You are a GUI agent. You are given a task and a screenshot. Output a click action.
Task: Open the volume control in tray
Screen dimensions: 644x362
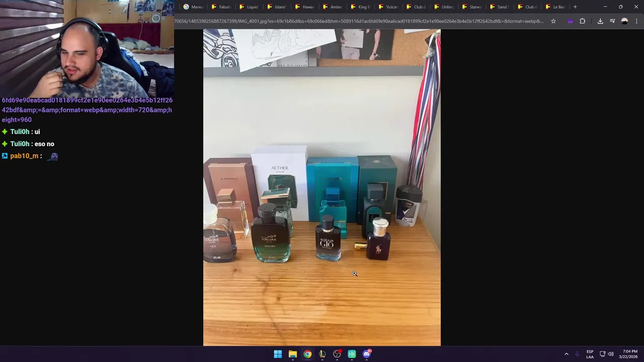tap(611, 354)
